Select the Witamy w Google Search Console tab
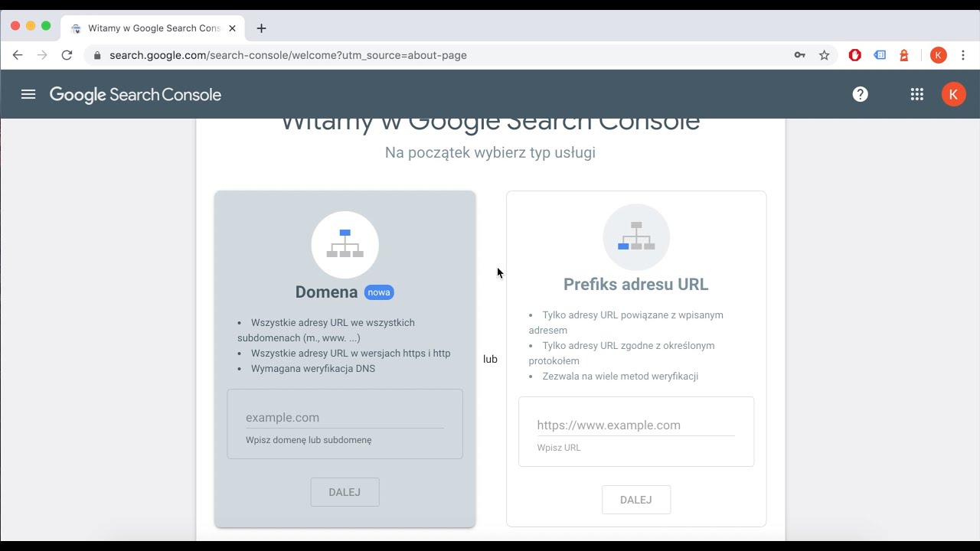980x551 pixels. pos(153,28)
